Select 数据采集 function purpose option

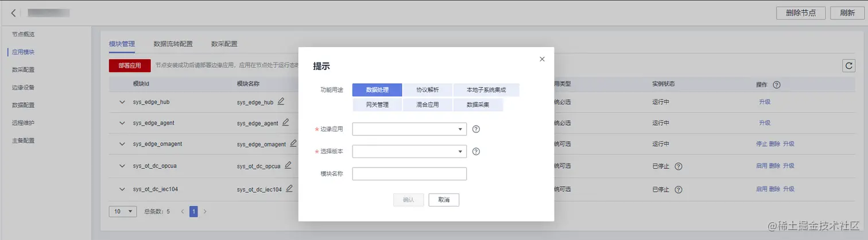[x=478, y=105]
